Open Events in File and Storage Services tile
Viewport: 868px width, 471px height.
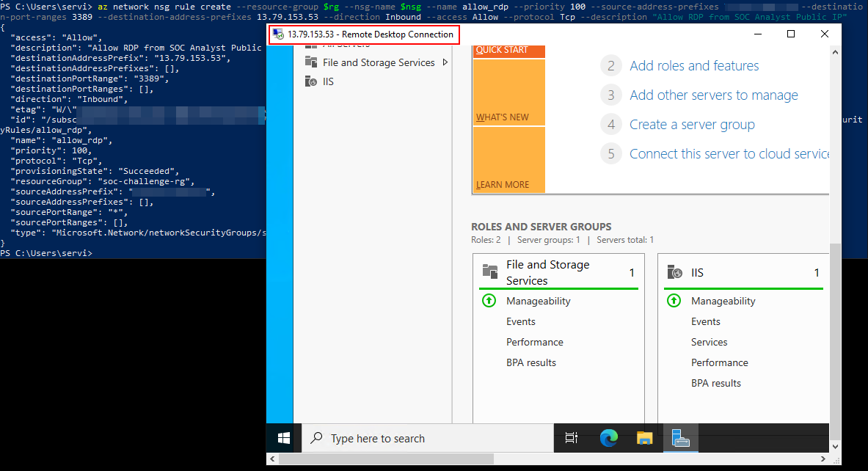(521, 321)
